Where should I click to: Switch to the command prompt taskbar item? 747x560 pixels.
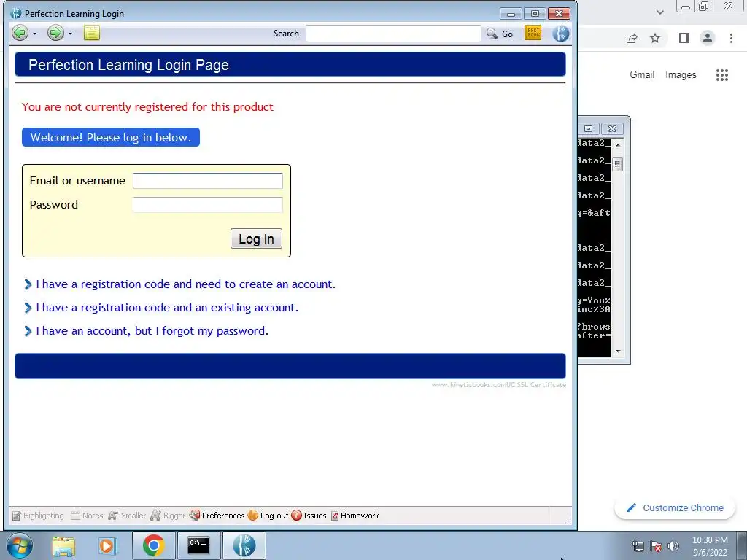coord(198,545)
